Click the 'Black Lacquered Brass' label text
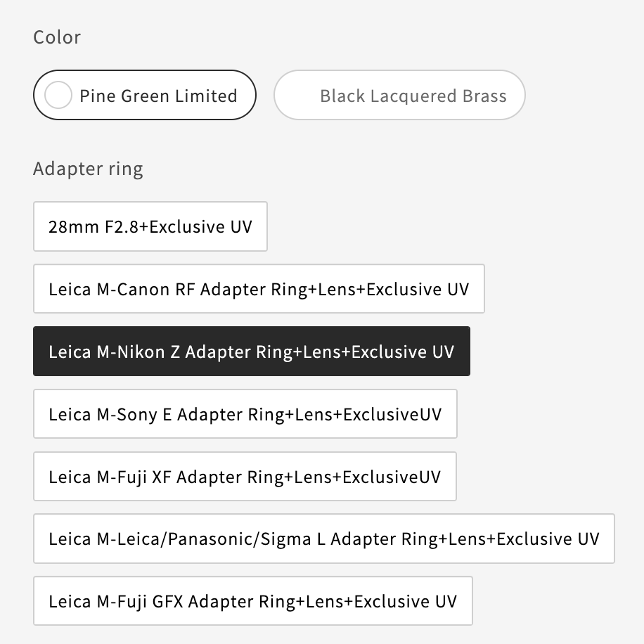 [413, 96]
